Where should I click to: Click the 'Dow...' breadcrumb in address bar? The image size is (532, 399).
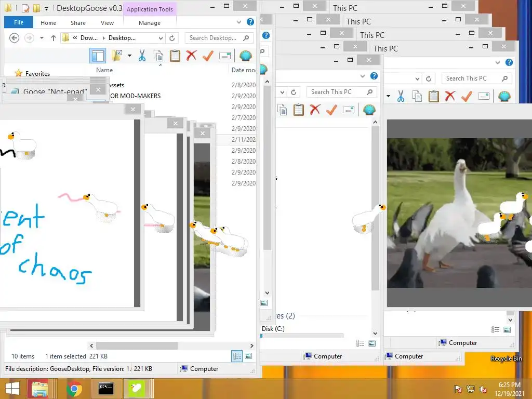(89, 38)
